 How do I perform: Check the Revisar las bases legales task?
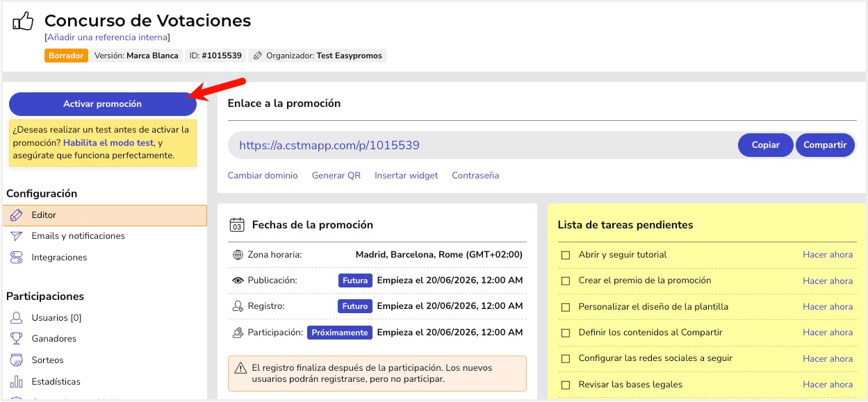566,385
